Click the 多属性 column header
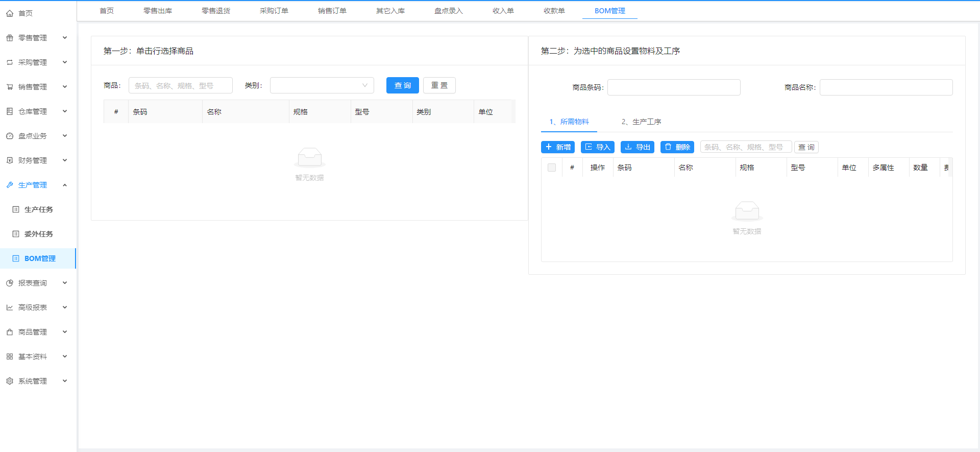This screenshot has height=452, width=980. click(x=889, y=168)
